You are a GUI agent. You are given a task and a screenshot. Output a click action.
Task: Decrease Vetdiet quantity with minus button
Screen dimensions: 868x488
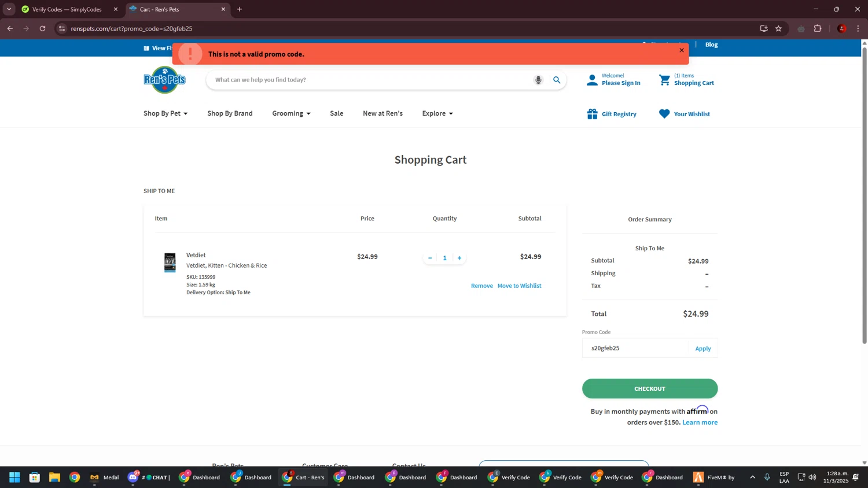click(430, 258)
